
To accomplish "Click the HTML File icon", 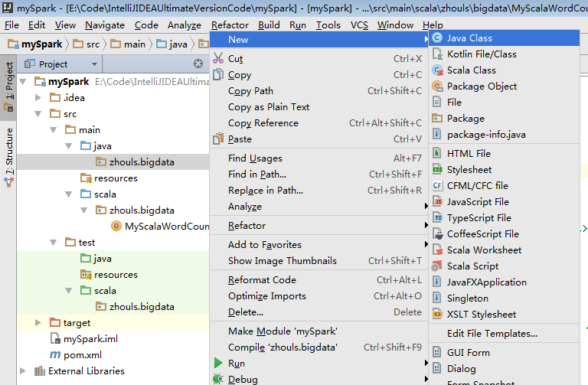I will [437, 154].
